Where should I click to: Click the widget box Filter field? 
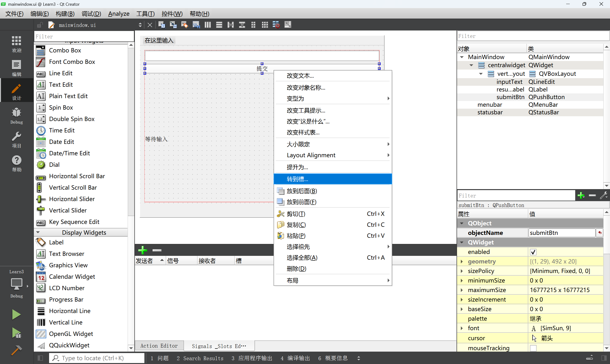84,36
